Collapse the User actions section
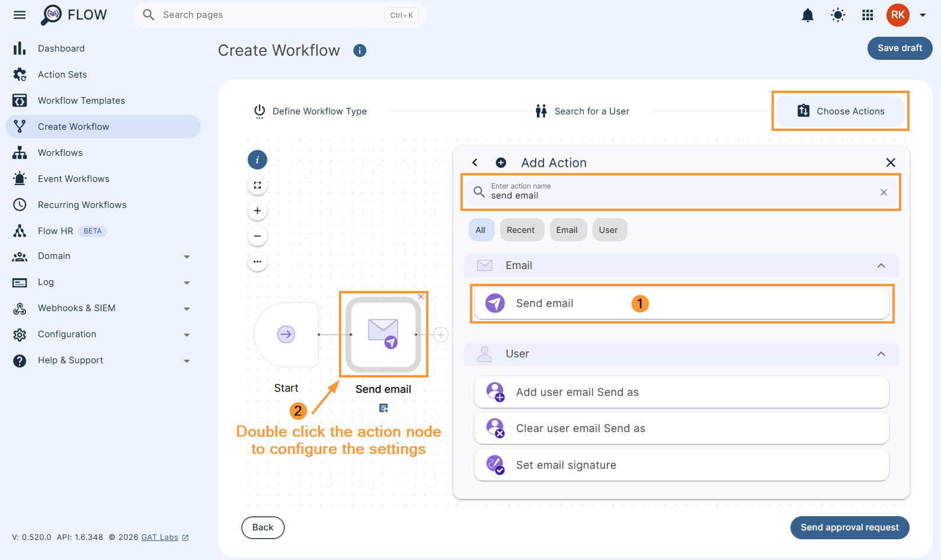The height and width of the screenshot is (560, 941). 881,354
